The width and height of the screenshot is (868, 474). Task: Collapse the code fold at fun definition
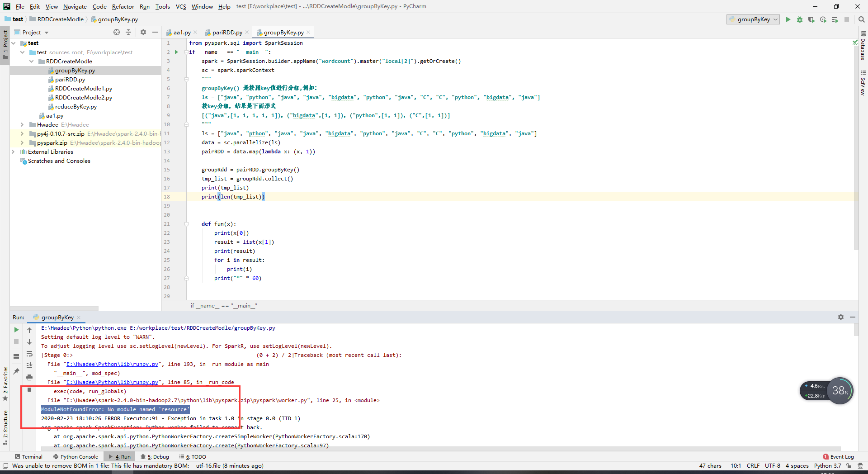(186, 224)
